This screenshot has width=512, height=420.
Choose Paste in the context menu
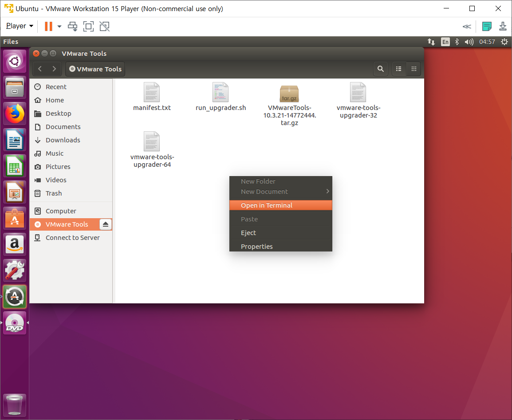[281, 219]
